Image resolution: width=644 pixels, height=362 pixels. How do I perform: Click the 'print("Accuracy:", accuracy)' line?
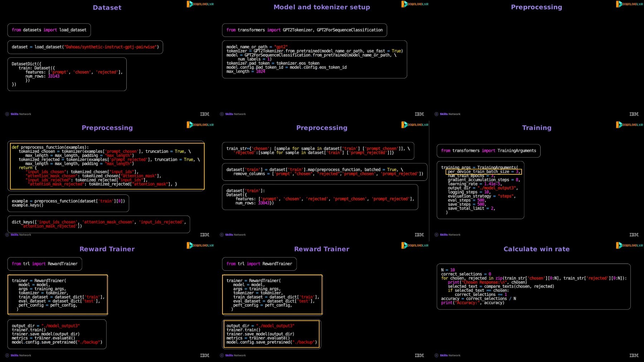(472, 303)
